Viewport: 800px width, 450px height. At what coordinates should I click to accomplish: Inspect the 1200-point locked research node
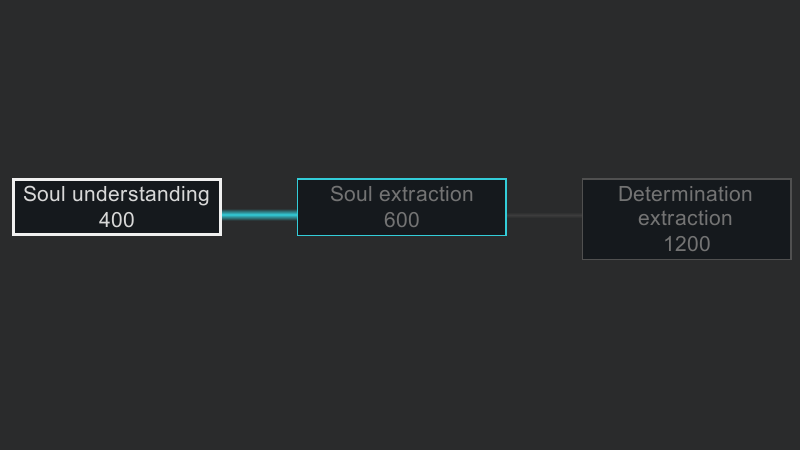(687, 219)
